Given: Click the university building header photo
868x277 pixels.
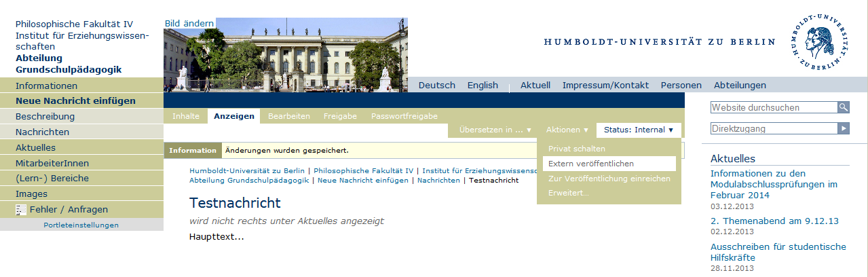Looking at the screenshot, I should pyautogui.click(x=286, y=54).
